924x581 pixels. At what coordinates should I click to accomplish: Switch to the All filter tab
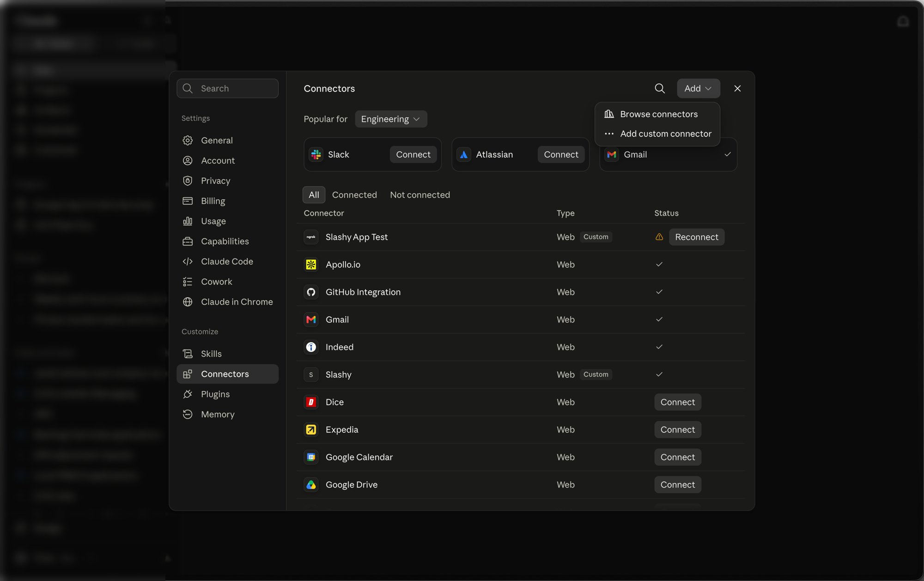point(314,195)
